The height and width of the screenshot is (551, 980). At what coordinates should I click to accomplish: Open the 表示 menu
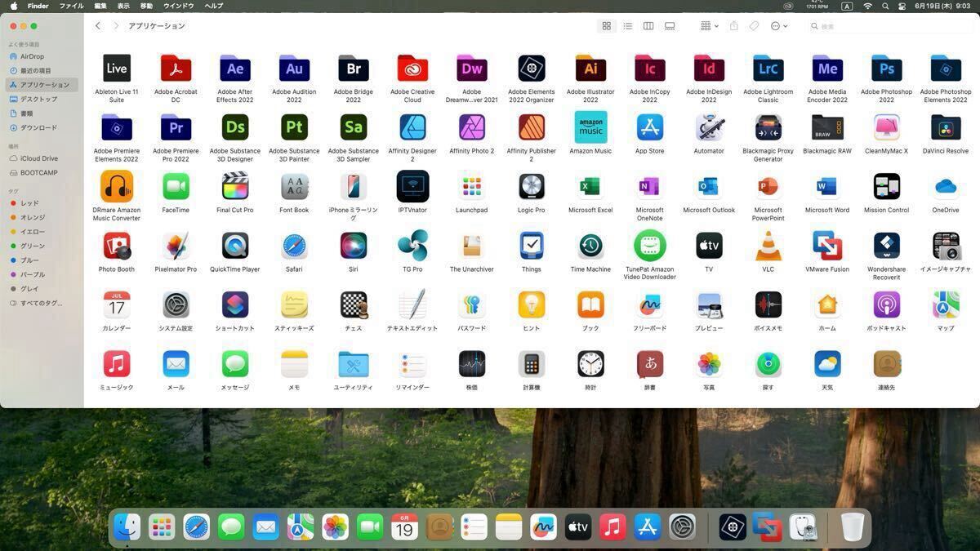tap(123, 6)
